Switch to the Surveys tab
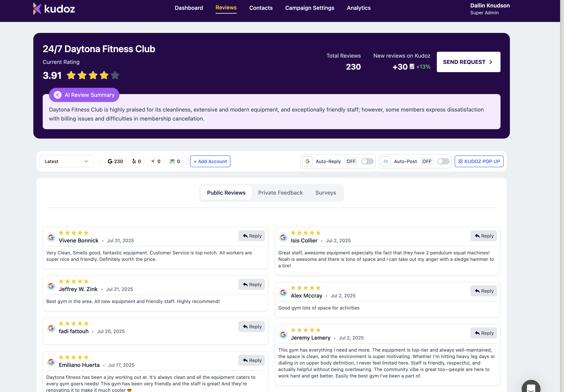 [x=326, y=193]
